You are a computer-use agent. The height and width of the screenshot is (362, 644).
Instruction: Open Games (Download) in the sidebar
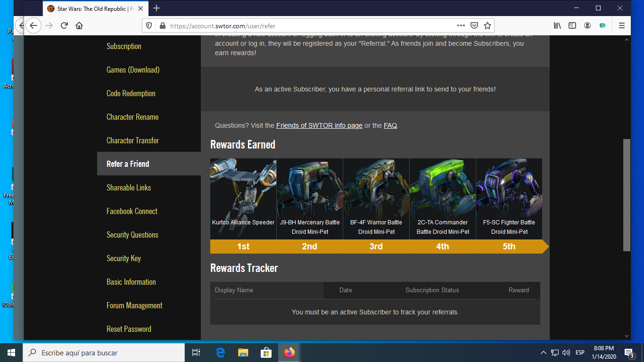(x=133, y=70)
